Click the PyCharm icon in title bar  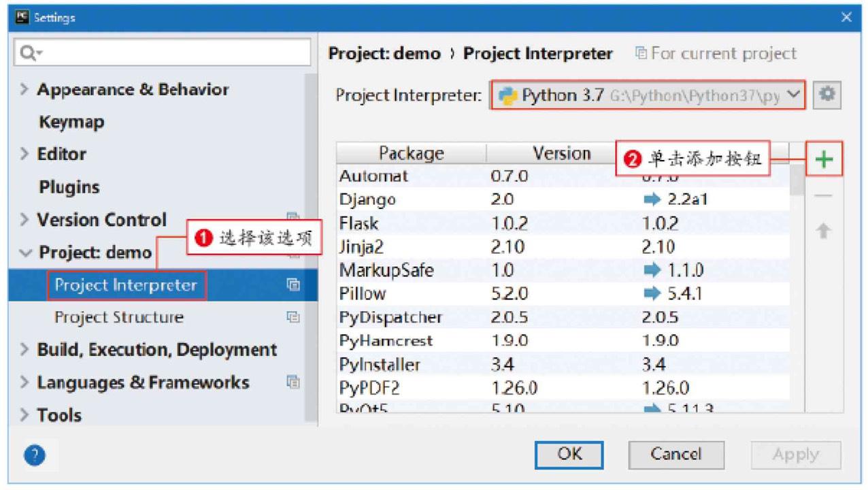click(22, 17)
